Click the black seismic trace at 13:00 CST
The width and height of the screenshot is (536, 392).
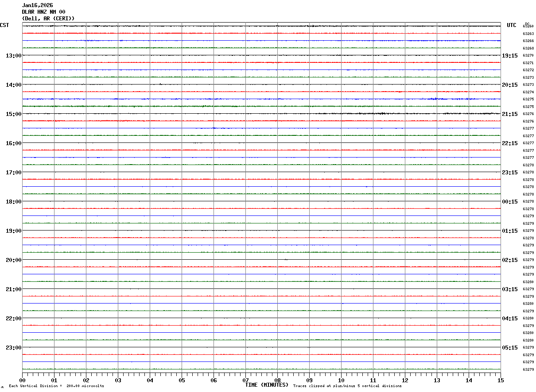(x=261, y=55)
